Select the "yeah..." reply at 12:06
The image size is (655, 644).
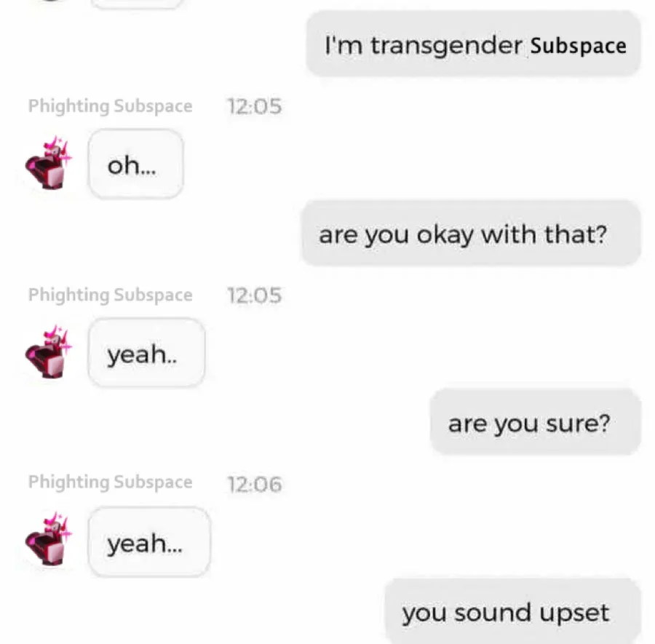pos(149,541)
